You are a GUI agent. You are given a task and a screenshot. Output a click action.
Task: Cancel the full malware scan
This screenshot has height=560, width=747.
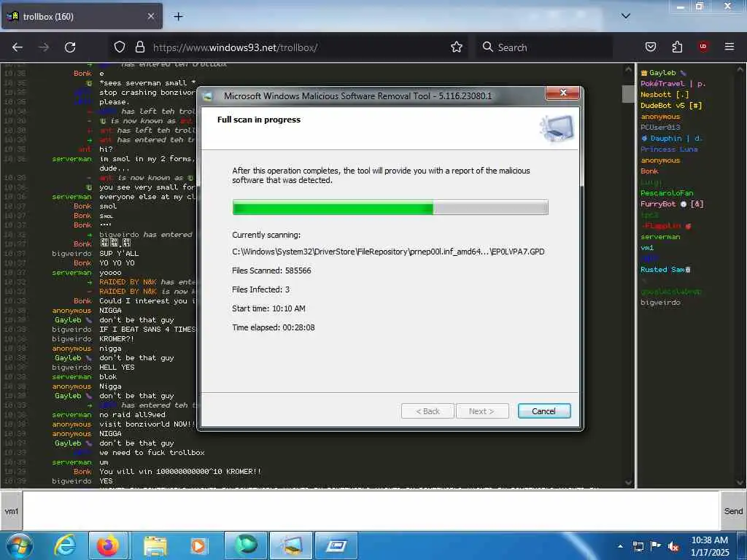tap(544, 411)
